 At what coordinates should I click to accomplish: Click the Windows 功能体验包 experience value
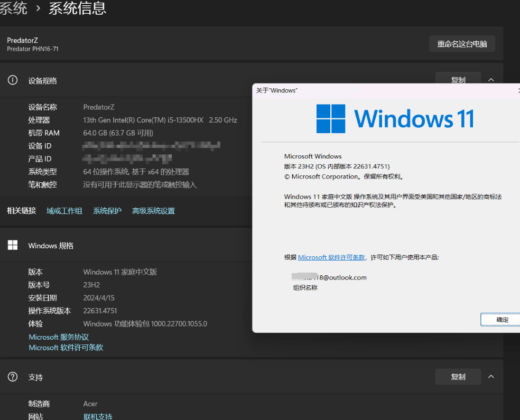tap(145, 323)
